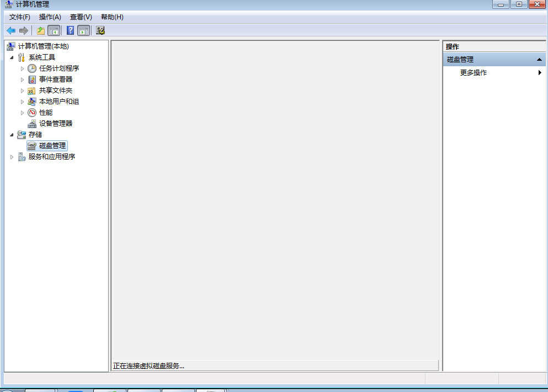Click the 系统工具 tools icon
Image resolution: width=548 pixels, height=392 pixels.
pos(22,57)
